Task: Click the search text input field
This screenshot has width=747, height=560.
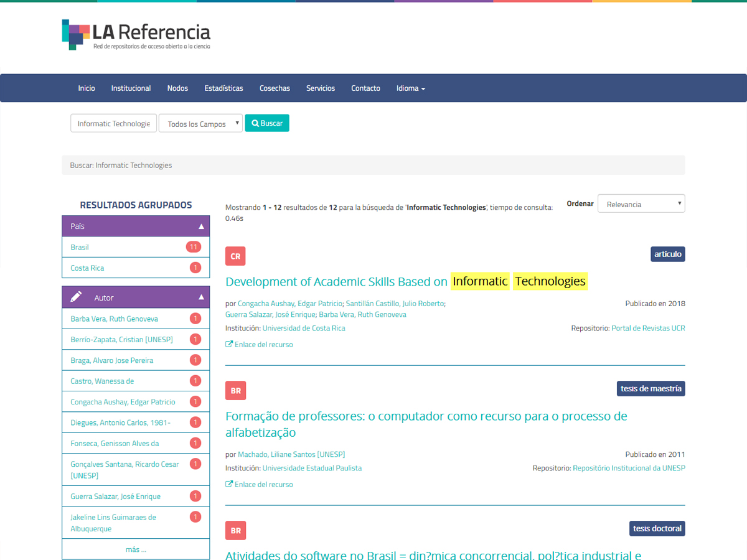Action: [113, 124]
